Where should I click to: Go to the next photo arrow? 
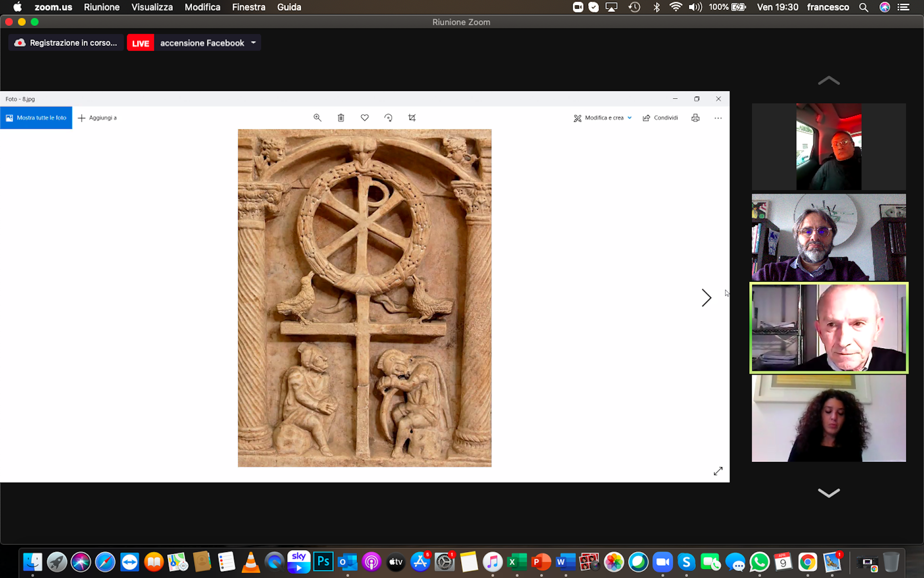coord(706,298)
